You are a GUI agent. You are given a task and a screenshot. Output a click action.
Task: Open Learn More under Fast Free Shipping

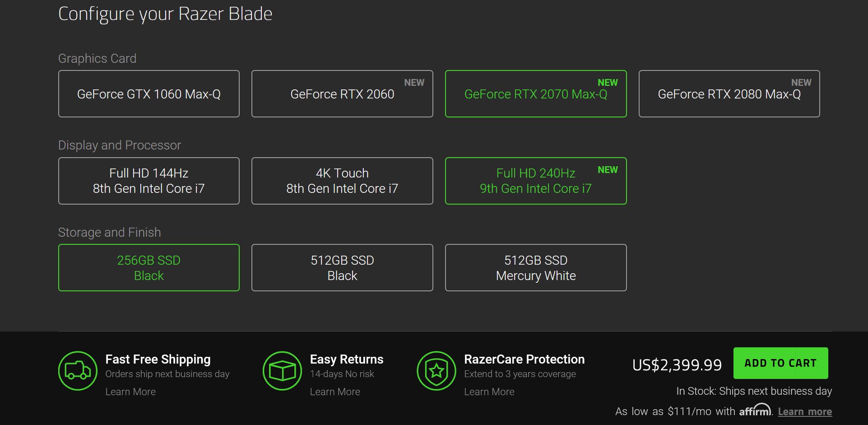tap(130, 392)
